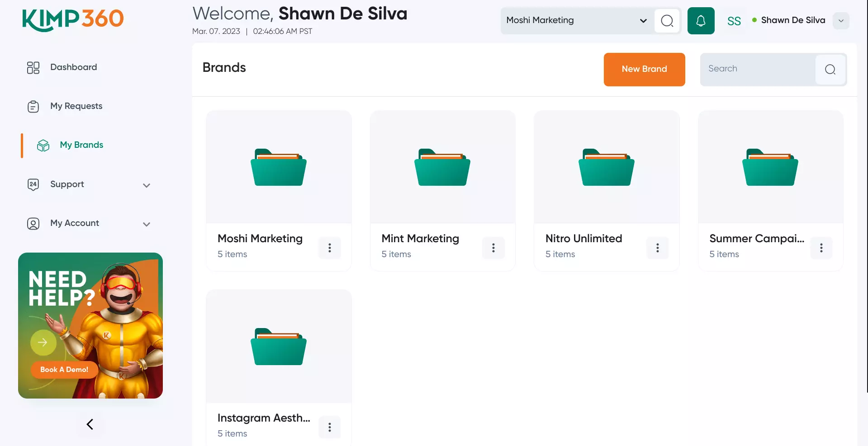Expand the Support submenu
The image size is (868, 446).
tap(146, 185)
